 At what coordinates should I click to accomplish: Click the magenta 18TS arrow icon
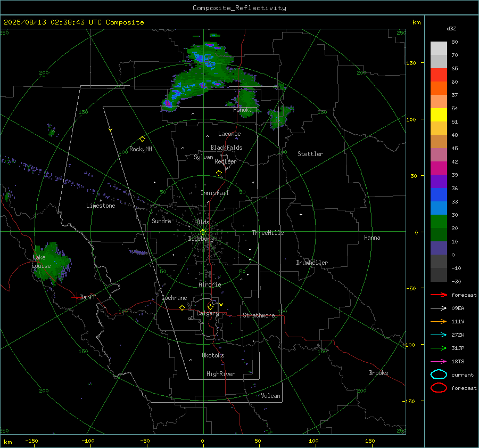[x=439, y=362]
